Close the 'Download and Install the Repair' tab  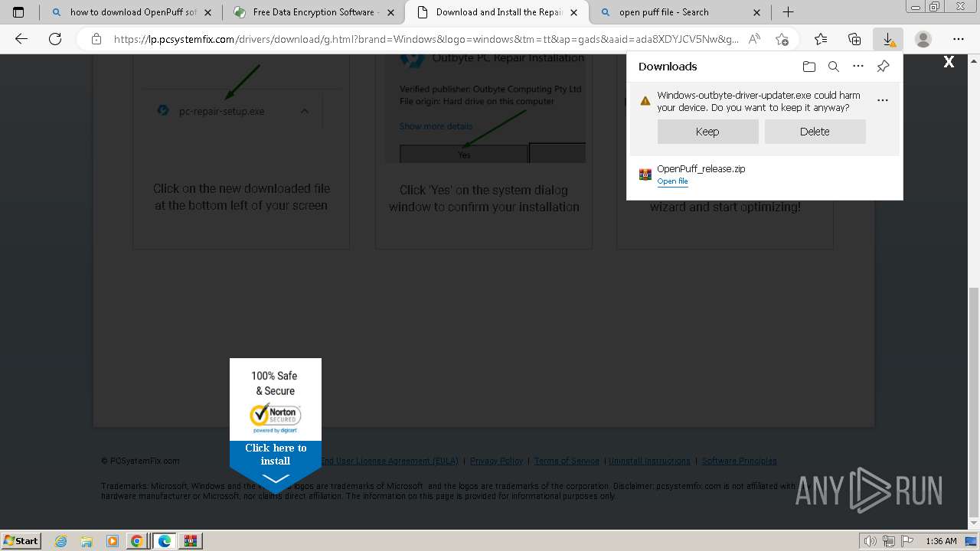point(573,12)
